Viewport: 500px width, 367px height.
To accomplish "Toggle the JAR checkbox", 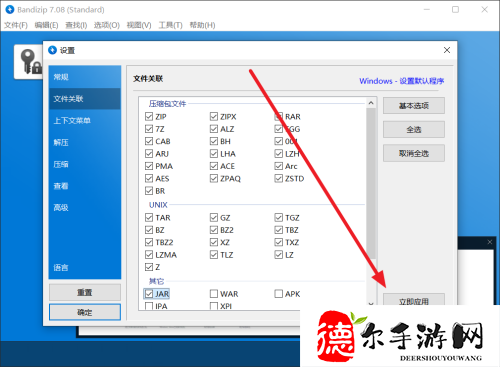I will coord(149,294).
